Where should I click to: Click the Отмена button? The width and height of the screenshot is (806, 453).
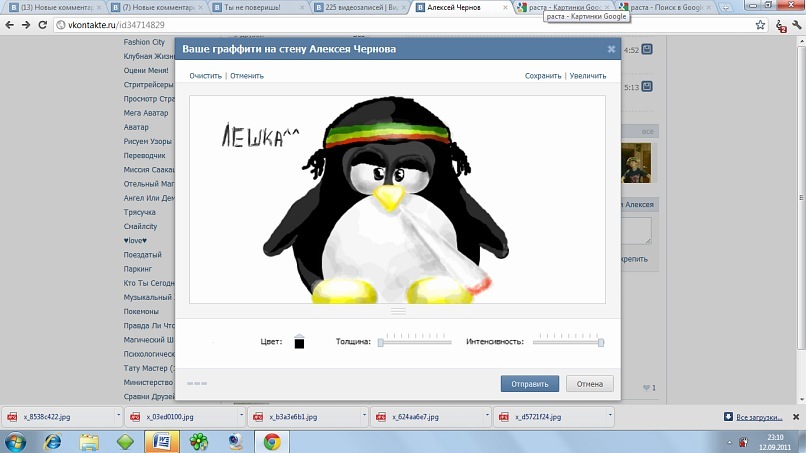click(x=590, y=384)
